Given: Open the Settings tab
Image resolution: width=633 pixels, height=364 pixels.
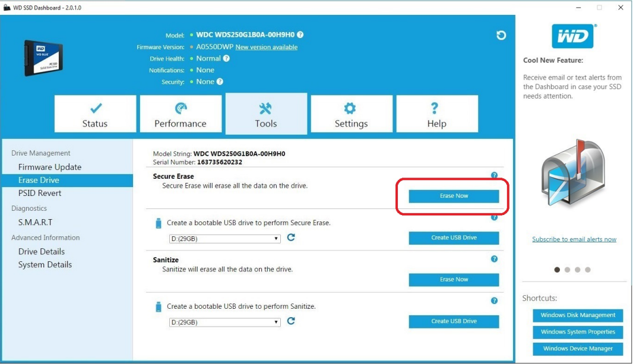Looking at the screenshot, I should coord(350,114).
